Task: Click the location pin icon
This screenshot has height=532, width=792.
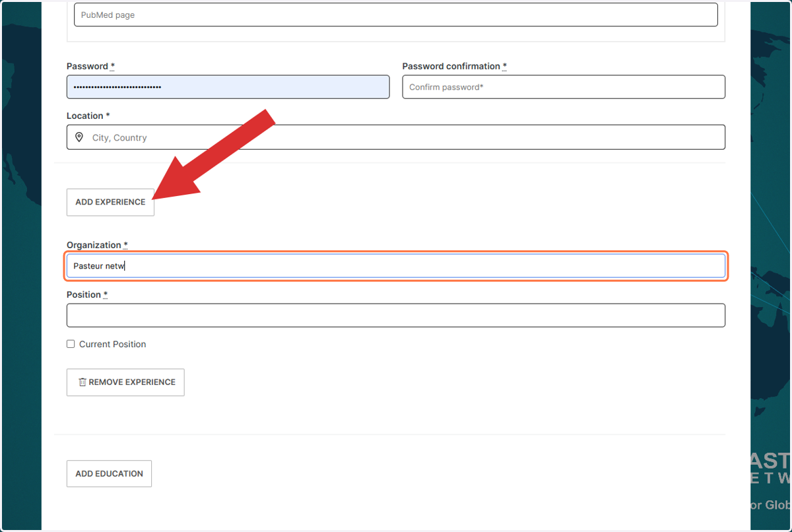Action: 79,137
